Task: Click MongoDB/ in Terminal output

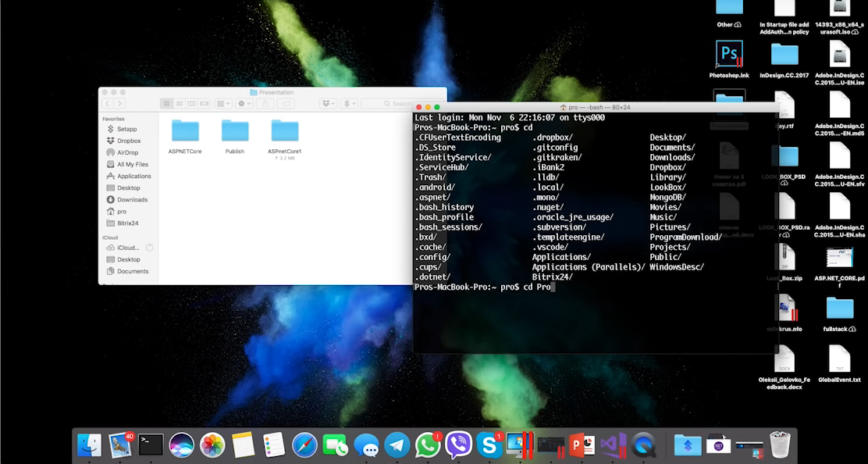Action: point(667,197)
